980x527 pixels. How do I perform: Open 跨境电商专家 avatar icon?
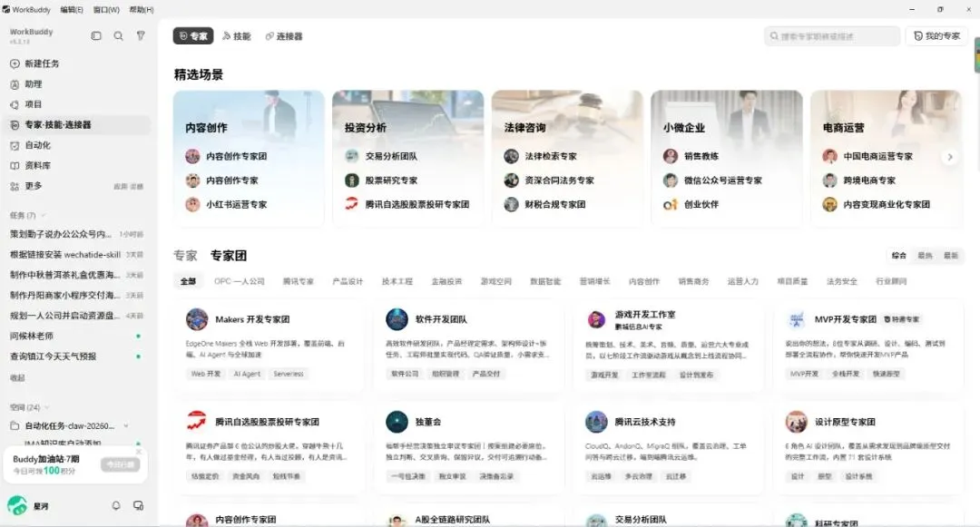click(829, 181)
